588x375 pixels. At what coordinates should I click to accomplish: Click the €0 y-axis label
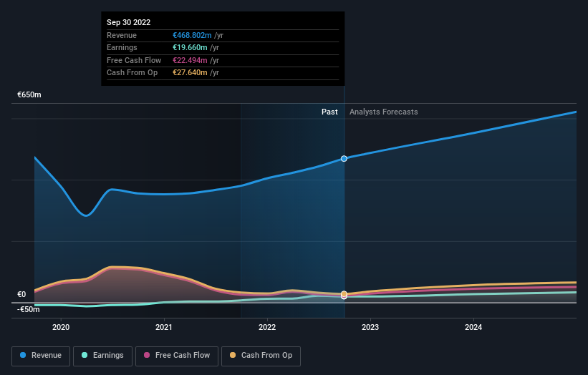[x=21, y=294]
